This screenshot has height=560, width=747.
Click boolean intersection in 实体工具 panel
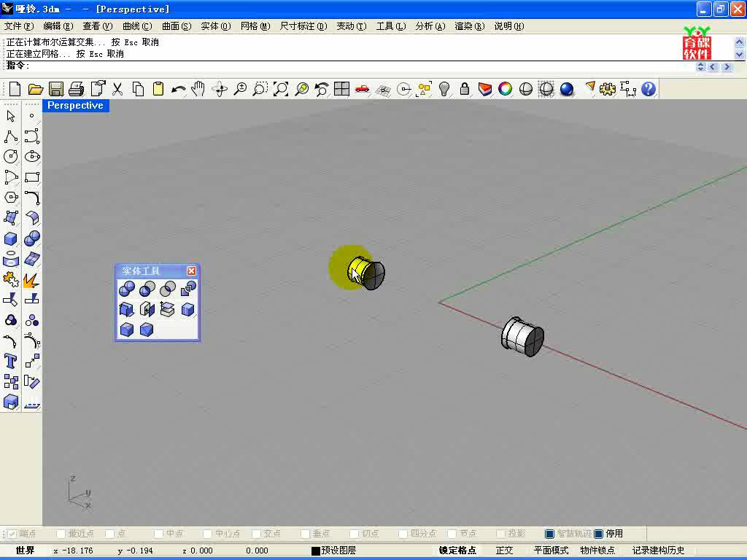[x=168, y=288]
